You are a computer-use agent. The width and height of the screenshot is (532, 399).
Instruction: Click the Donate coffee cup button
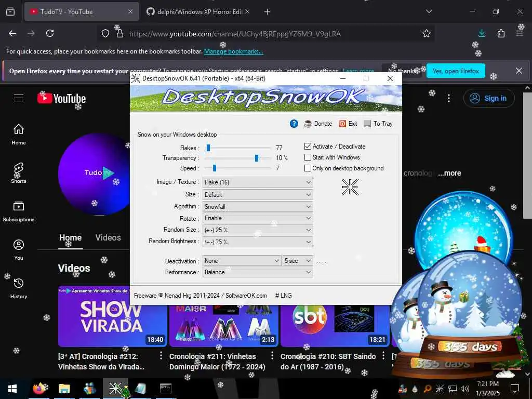click(318, 124)
